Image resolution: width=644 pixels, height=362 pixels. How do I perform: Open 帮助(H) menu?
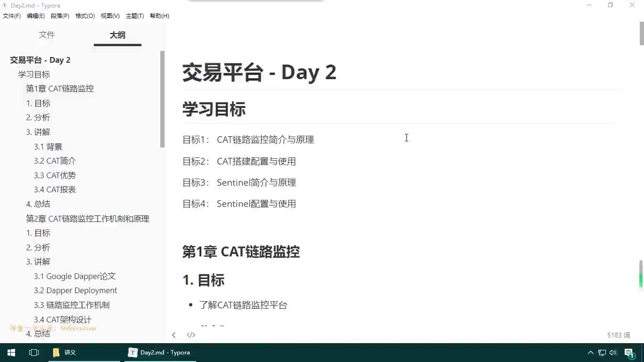[x=159, y=16]
